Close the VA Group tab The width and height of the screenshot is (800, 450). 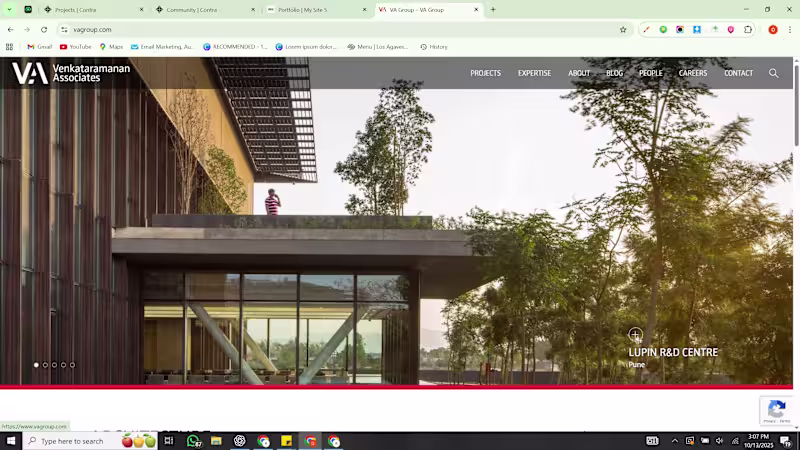click(x=476, y=9)
